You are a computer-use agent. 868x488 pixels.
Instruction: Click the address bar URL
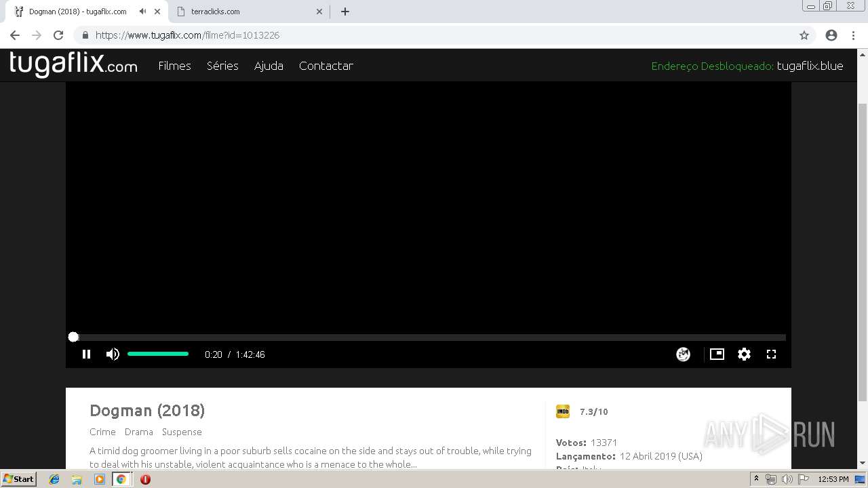tap(187, 35)
